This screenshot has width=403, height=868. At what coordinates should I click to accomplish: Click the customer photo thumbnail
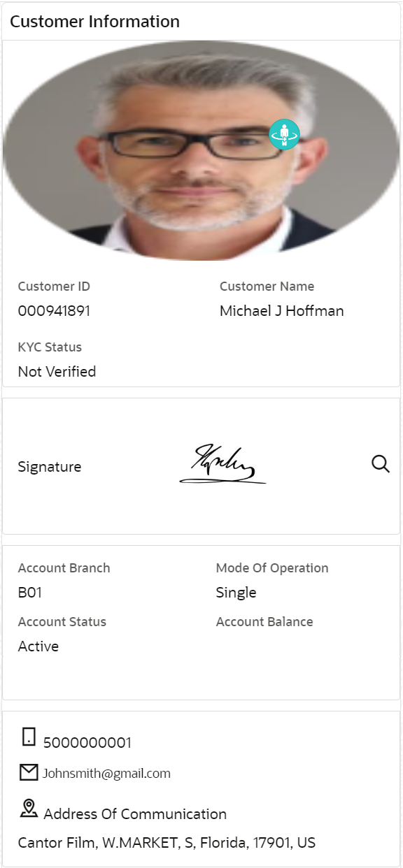click(x=201, y=150)
